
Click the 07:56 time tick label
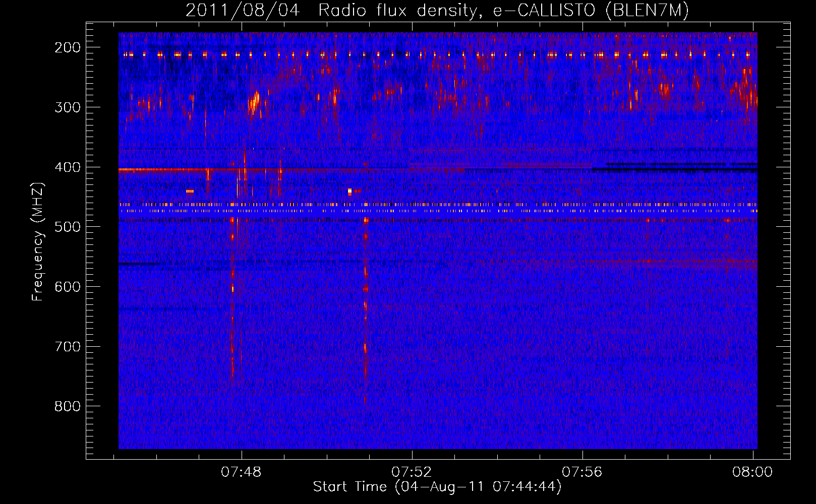pyautogui.click(x=582, y=472)
